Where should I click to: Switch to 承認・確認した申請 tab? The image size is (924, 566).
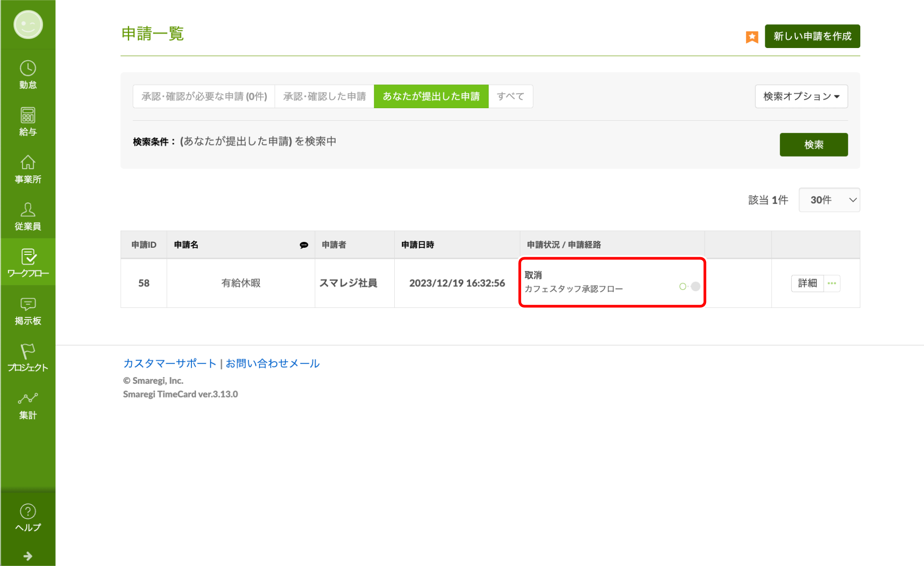tap(324, 97)
